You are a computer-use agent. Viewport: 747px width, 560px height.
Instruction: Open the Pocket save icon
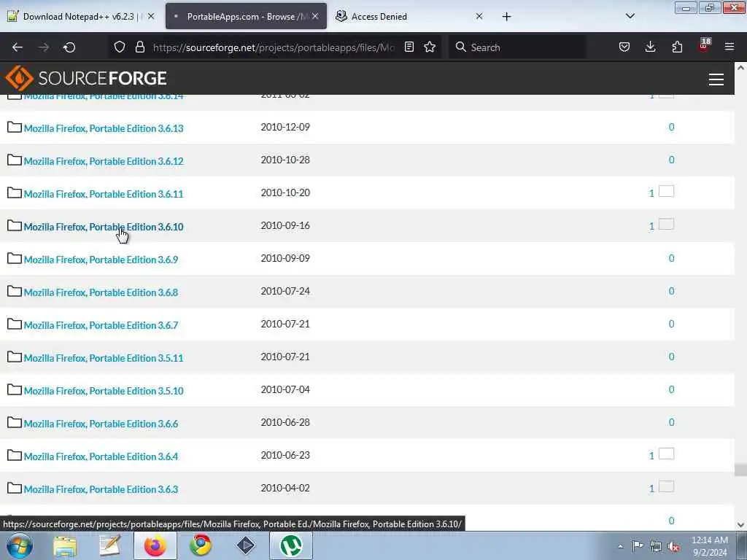click(624, 47)
